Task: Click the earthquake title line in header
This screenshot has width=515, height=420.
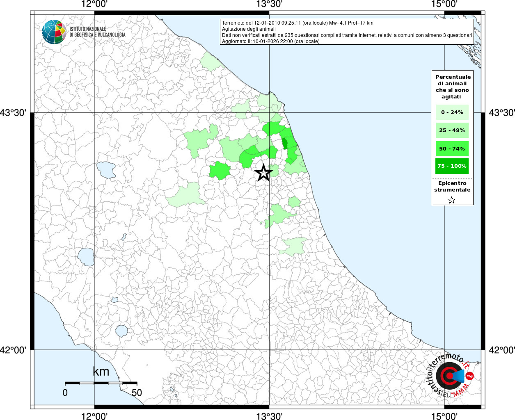Action: [298, 23]
